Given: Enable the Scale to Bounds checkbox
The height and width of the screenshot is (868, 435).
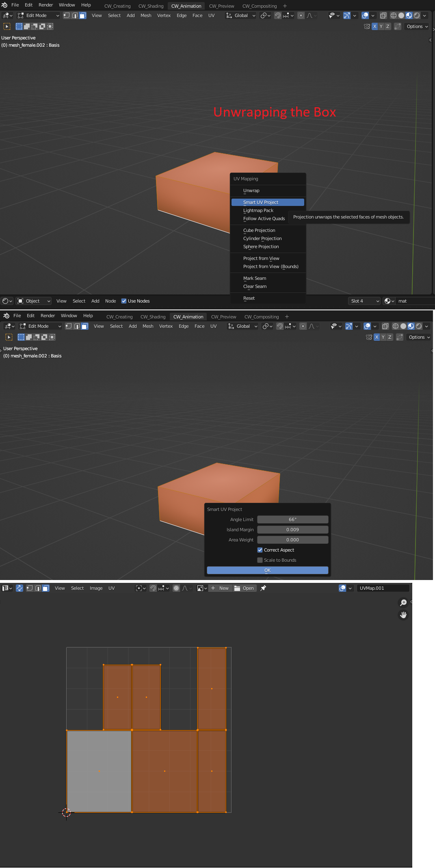Looking at the screenshot, I should (x=260, y=560).
